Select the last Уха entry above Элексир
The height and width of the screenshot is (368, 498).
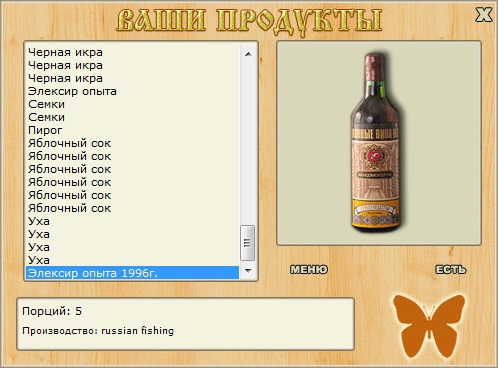[x=132, y=260]
